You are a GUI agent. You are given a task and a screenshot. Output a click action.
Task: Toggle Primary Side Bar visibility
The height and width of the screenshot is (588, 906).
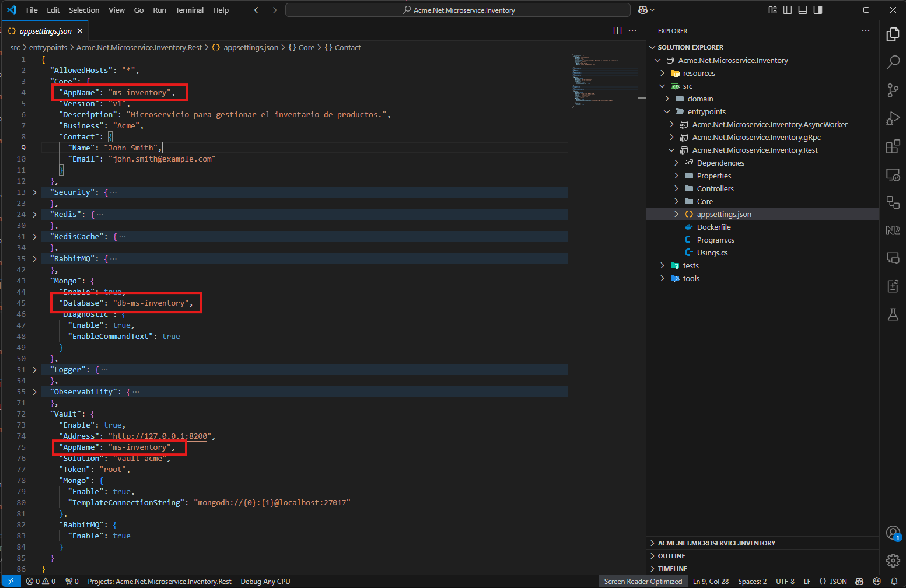tap(788, 10)
